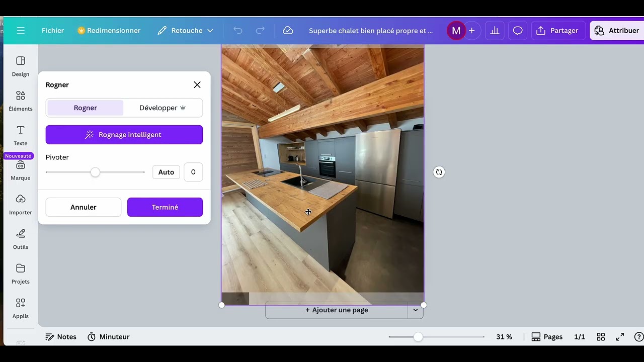This screenshot has height=362, width=644.
Task: Open the comments speech bubble
Action: point(518,31)
